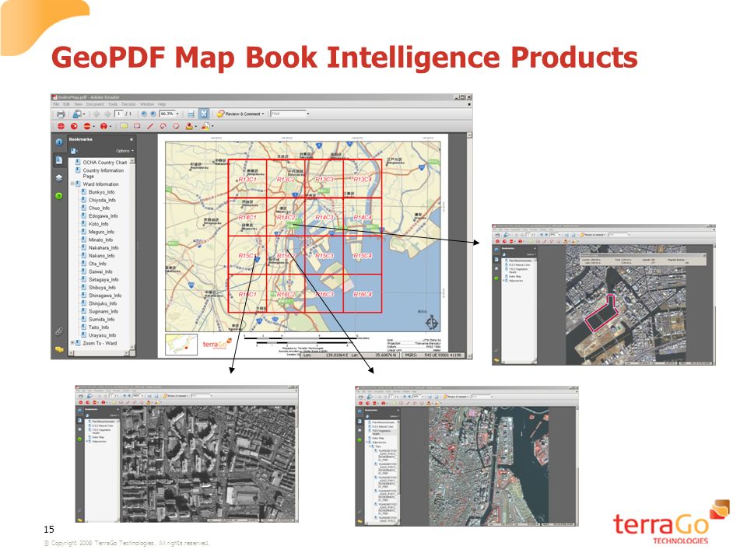Click the Japan inset locator map thumbnail
Screen dimensions: 747x560
click(181, 345)
